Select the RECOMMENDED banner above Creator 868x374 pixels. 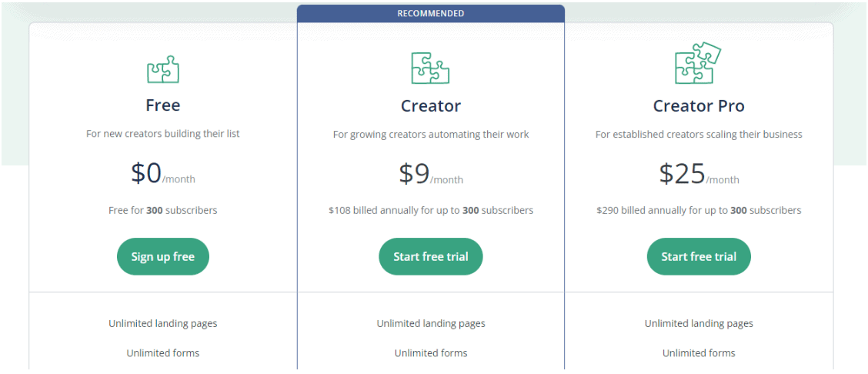coord(431,13)
